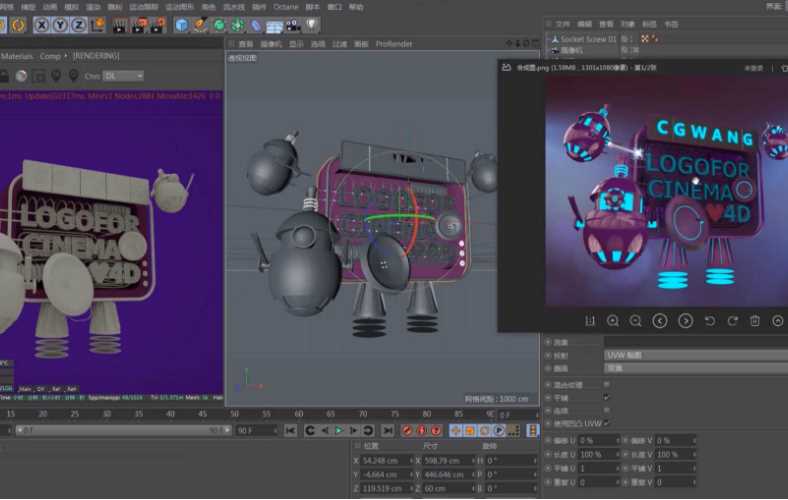Viewport: 788px width, 500px height.
Task: Open the Octane menu
Action: [285, 7]
